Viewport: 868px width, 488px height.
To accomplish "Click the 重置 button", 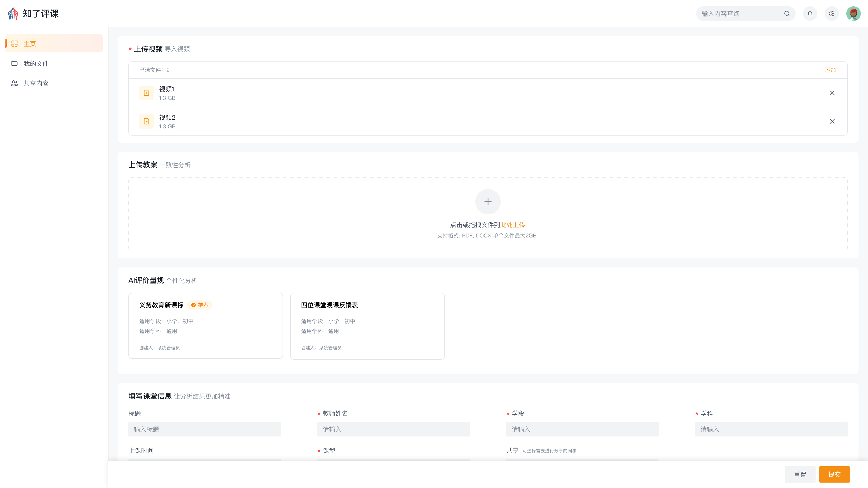I will pyautogui.click(x=800, y=474).
